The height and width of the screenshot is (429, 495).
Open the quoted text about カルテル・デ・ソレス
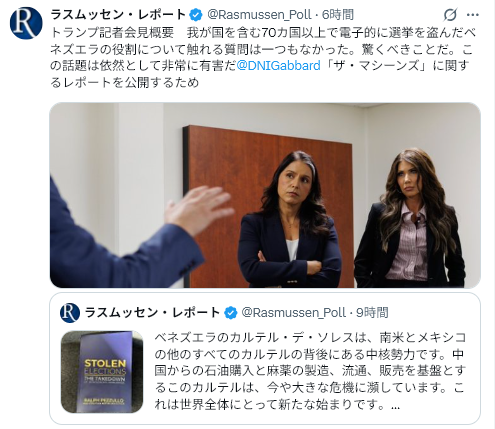coord(310,371)
